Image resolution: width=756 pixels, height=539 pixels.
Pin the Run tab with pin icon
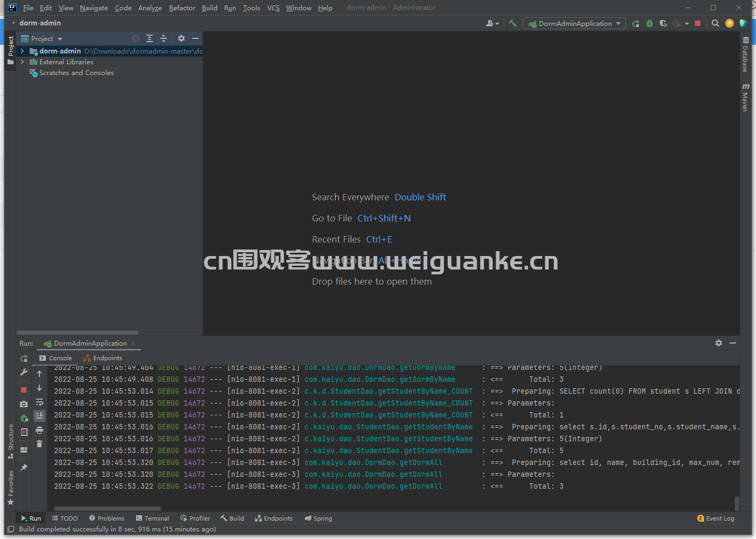coord(24,468)
